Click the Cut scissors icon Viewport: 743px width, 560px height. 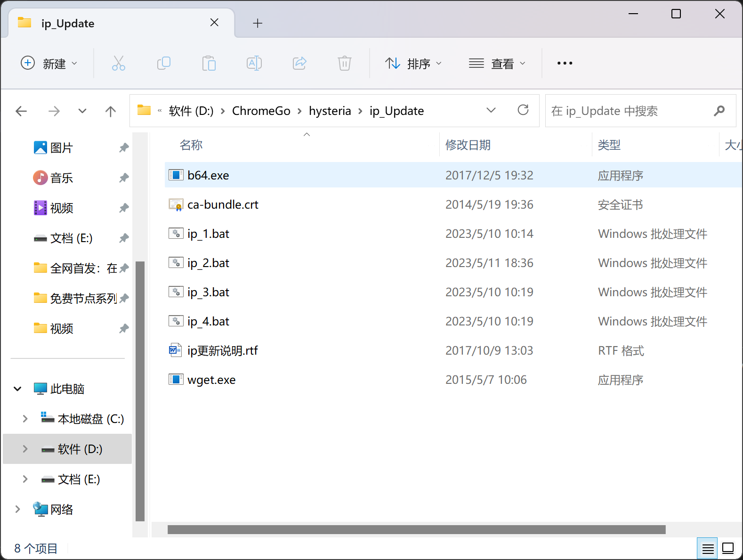(x=118, y=63)
